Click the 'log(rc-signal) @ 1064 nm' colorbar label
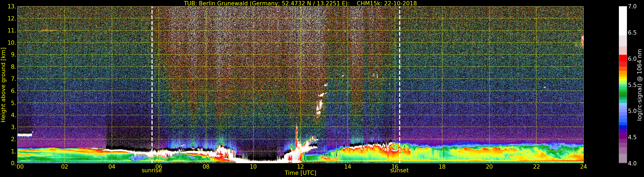The height and width of the screenshot is (177, 644). click(639, 85)
